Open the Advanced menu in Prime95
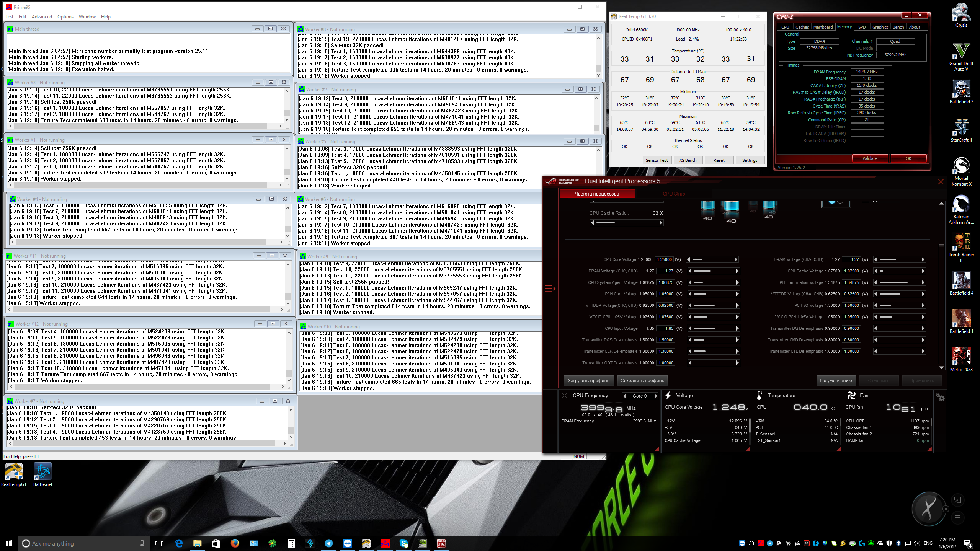 42,17
